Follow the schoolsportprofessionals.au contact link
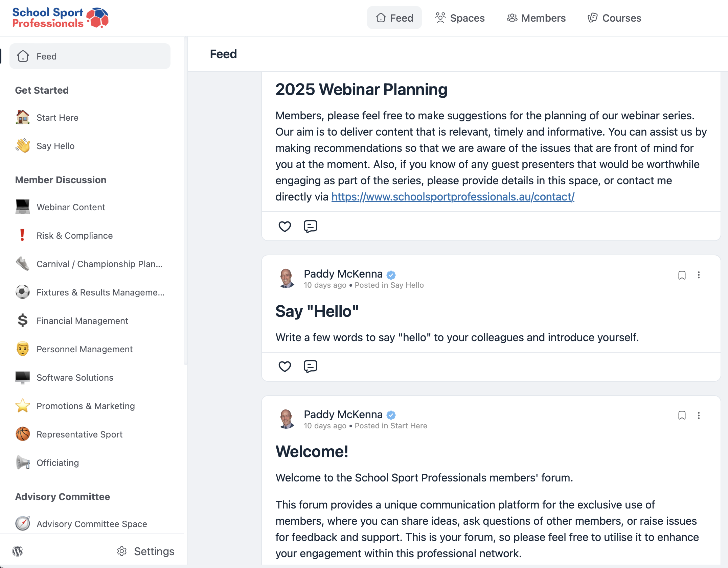The width and height of the screenshot is (728, 568). pos(453,197)
